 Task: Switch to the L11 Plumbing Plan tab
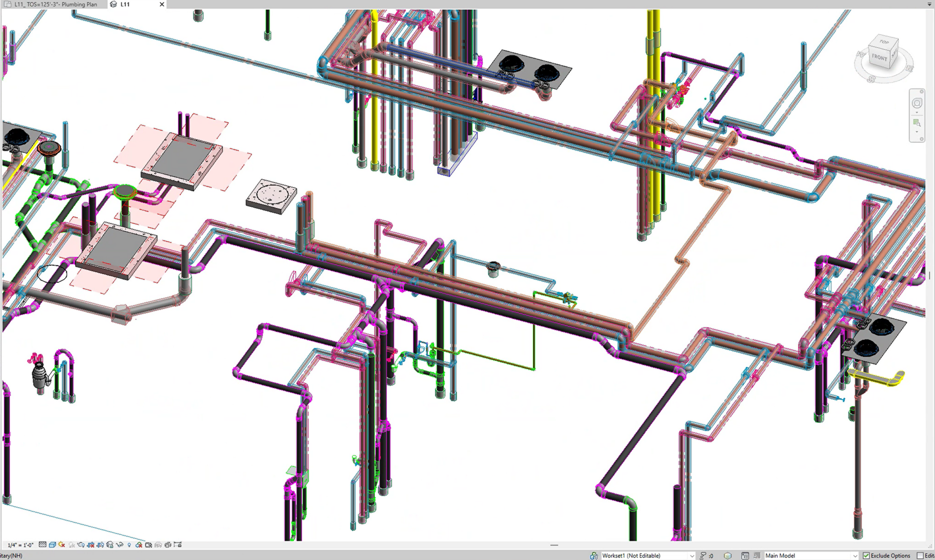pos(55,4)
